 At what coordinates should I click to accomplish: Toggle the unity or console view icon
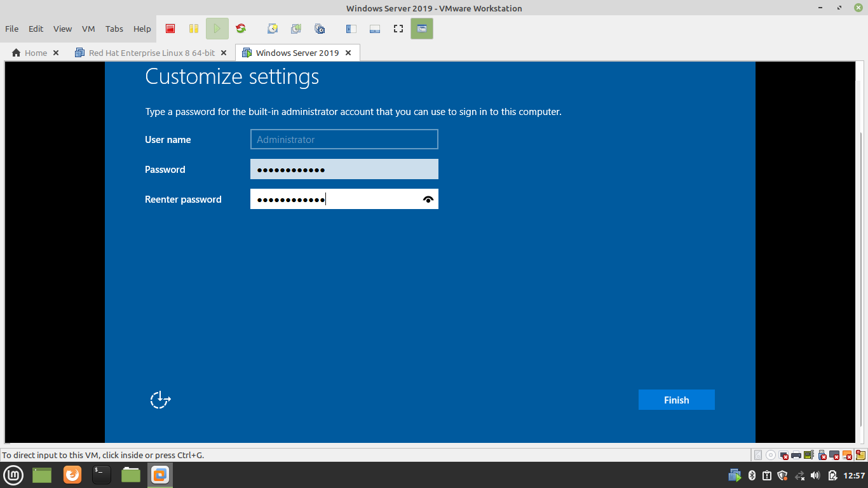click(x=422, y=29)
